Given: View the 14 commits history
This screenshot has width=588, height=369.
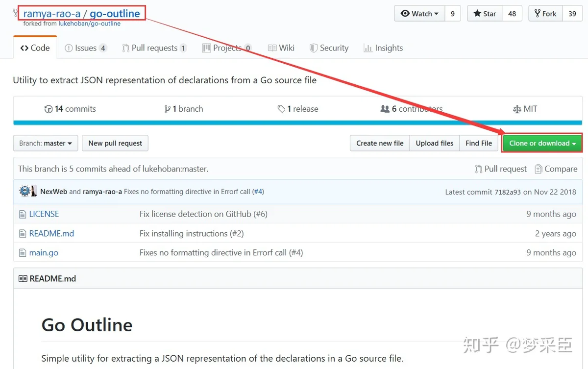Looking at the screenshot, I should click(x=70, y=109).
